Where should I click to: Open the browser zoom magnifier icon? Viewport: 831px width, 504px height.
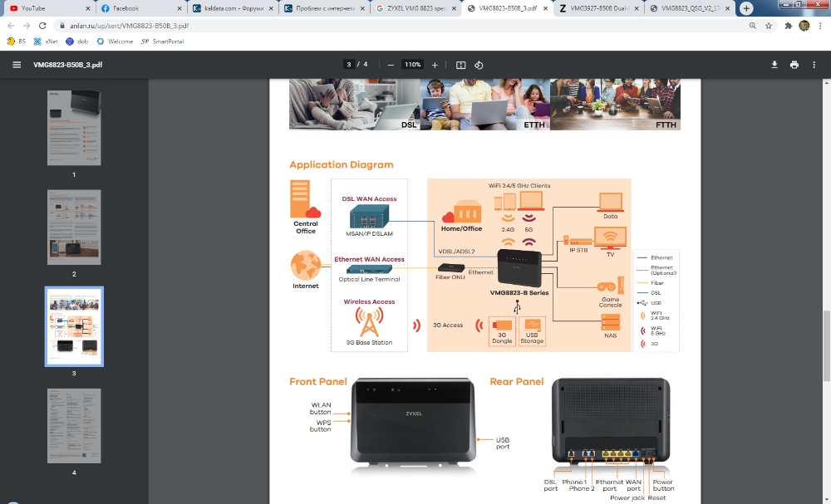[753, 26]
